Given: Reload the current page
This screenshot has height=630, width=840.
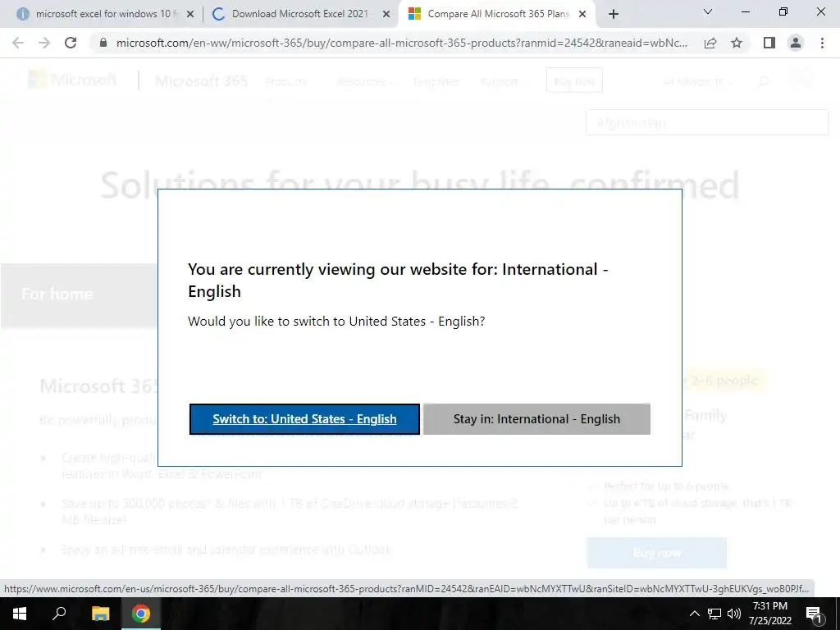Looking at the screenshot, I should pyautogui.click(x=71, y=43).
